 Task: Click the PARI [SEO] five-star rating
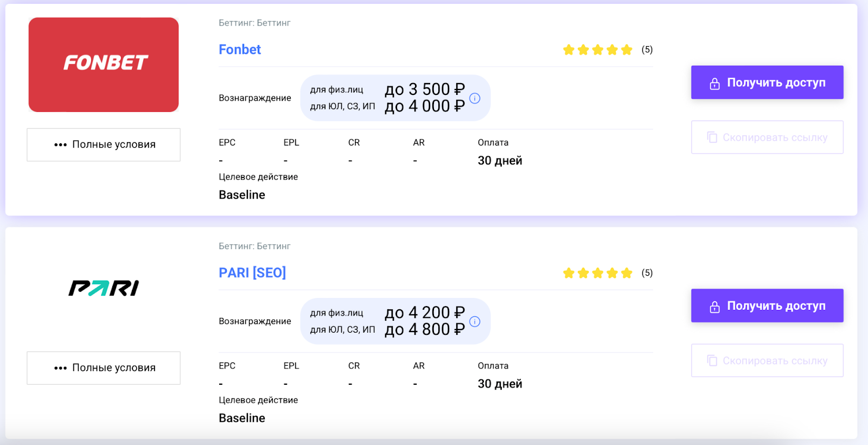pyautogui.click(x=597, y=273)
